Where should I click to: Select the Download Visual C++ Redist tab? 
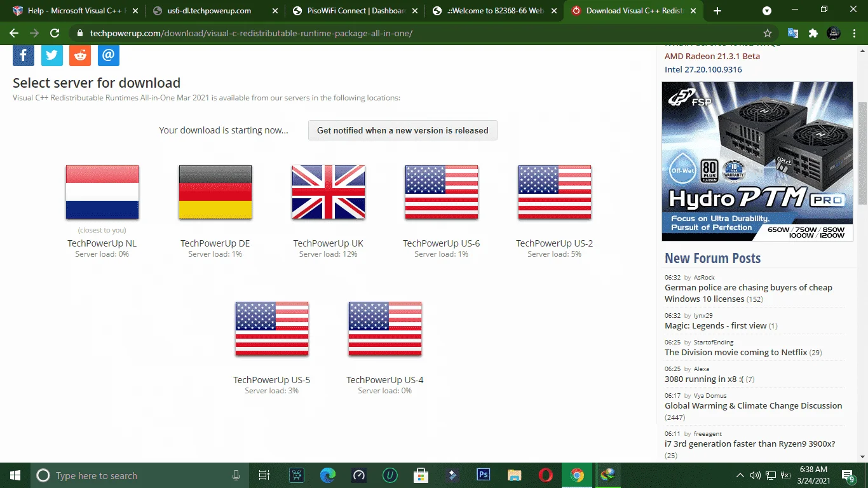634,11
